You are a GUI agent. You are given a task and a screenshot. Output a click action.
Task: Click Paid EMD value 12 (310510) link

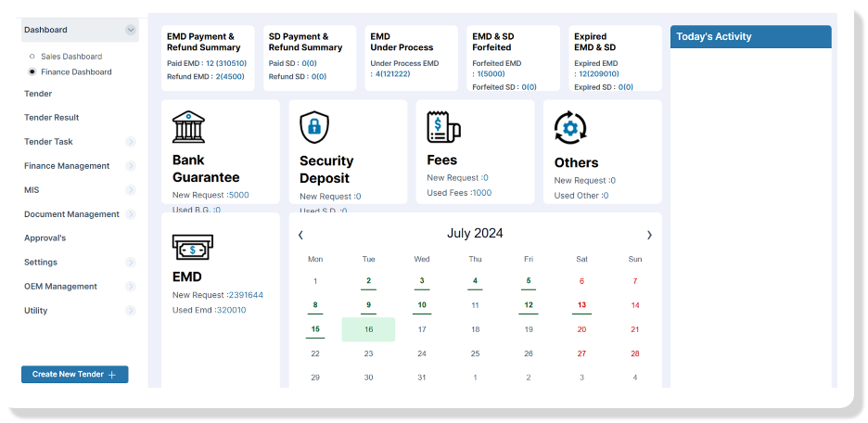[226, 63]
